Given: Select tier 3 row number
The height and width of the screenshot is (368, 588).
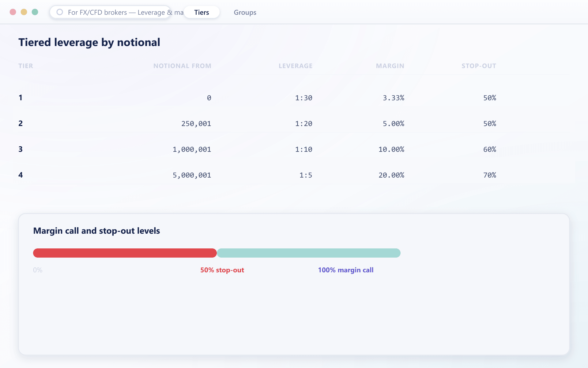Looking at the screenshot, I should click(21, 149).
